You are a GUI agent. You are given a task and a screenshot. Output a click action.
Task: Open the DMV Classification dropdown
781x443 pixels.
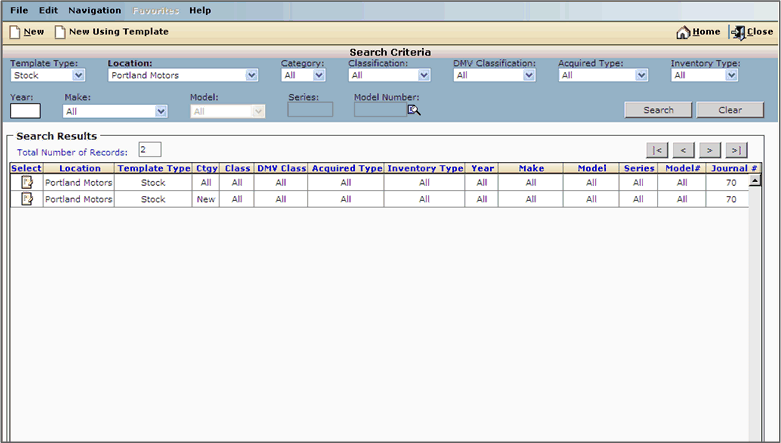494,75
